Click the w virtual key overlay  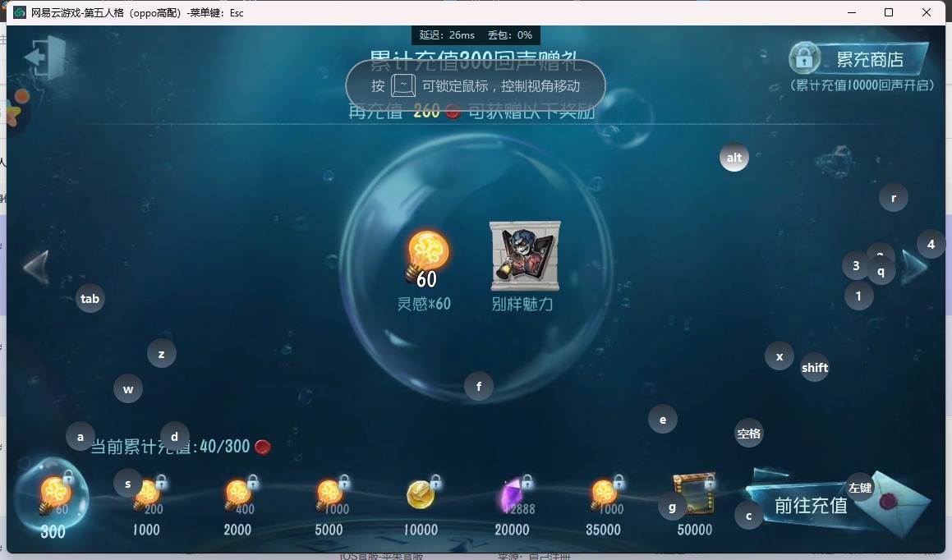pyautogui.click(x=127, y=388)
